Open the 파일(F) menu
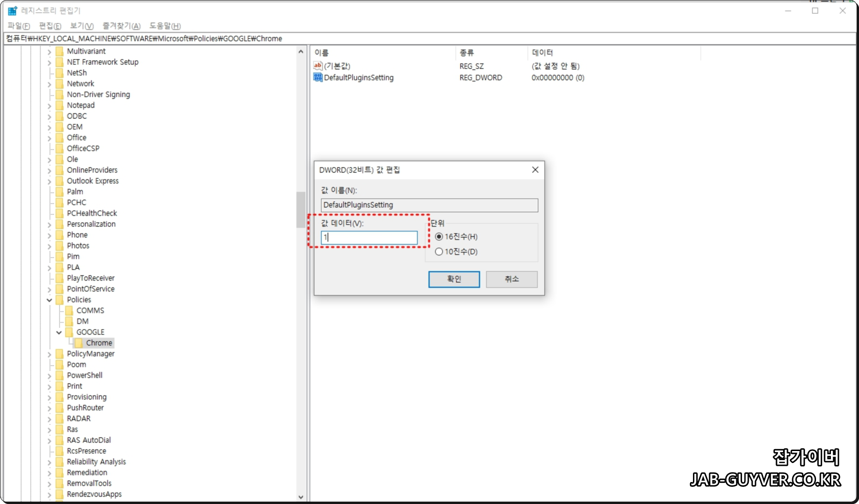Viewport: 859px width, 504px height. (x=19, y=26)
